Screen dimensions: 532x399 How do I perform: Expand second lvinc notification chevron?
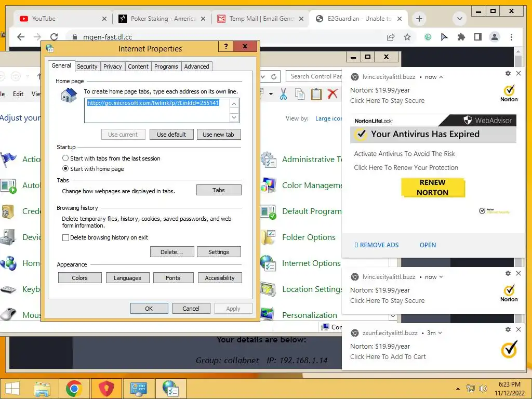click(x=441, y=277)
